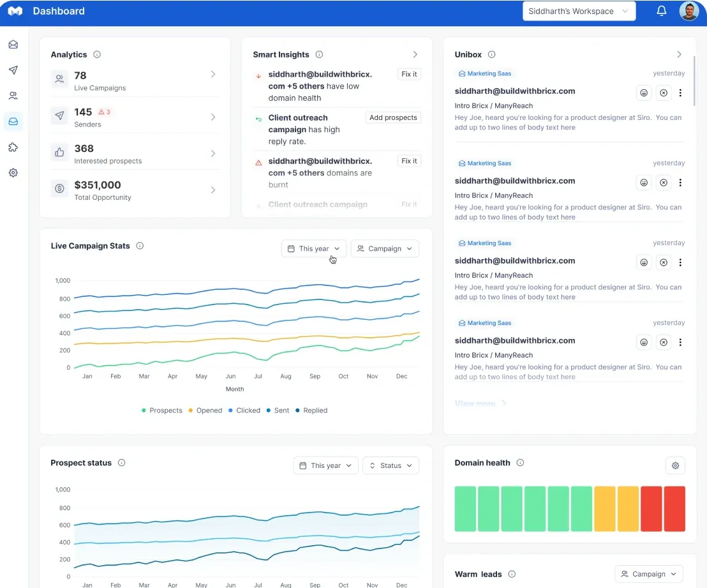Click dismiss X icon on fourth Unibox email
Screen dimensions: 707x588
point(663,342)
